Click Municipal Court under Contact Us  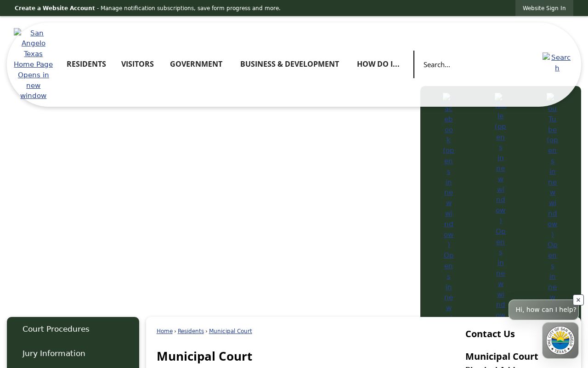(x=502, y=356)
